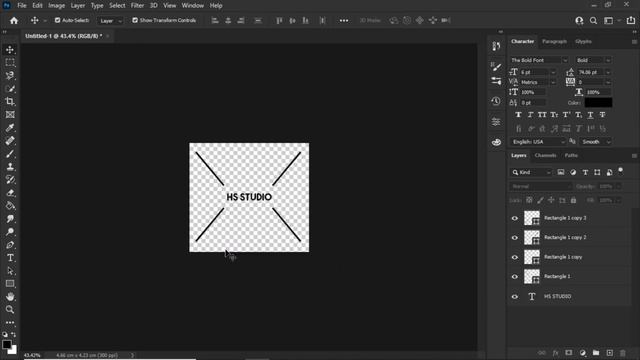Screen dimensions: 640x360
Task: Switch to the Paragraph tab
Action: (554, 41)
